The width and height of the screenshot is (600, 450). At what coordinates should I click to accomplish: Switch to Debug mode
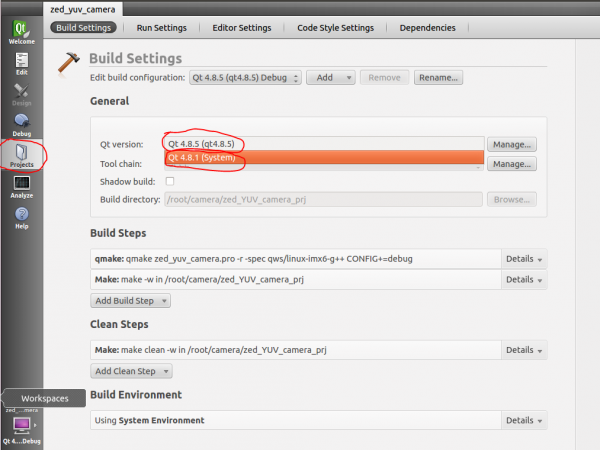pyautogui.click(x=21, y=125)
